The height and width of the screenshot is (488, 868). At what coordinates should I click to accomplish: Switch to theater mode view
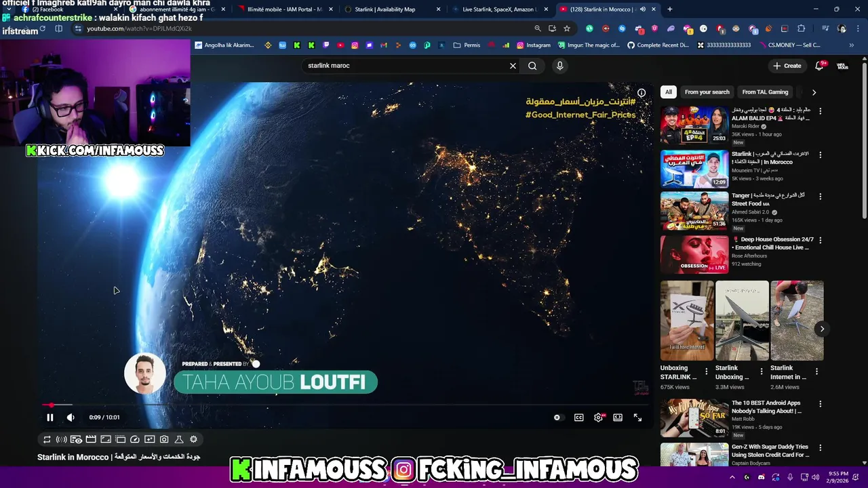tap(618, 418)
